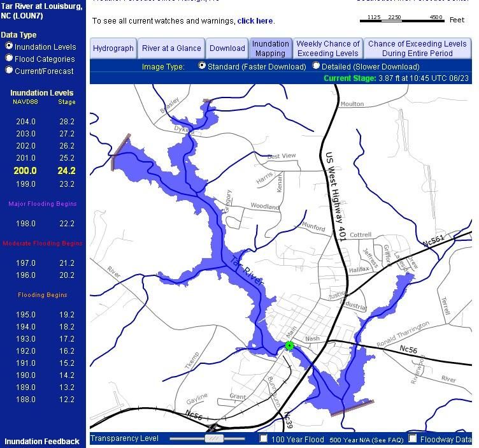Click the green gauge marker on map

click(x=290, y=345)
